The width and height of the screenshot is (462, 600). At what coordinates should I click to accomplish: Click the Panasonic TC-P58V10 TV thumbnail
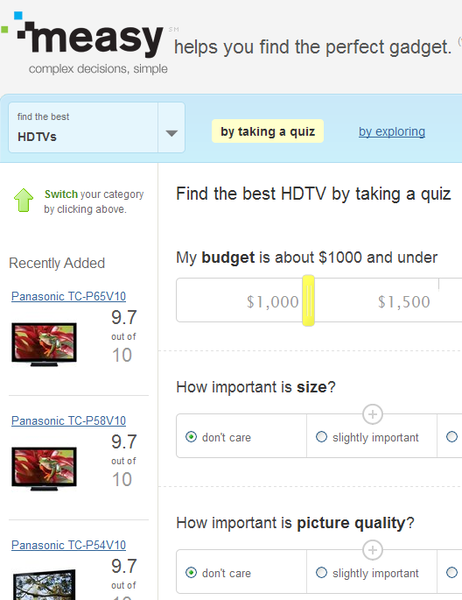pos(44,468)
